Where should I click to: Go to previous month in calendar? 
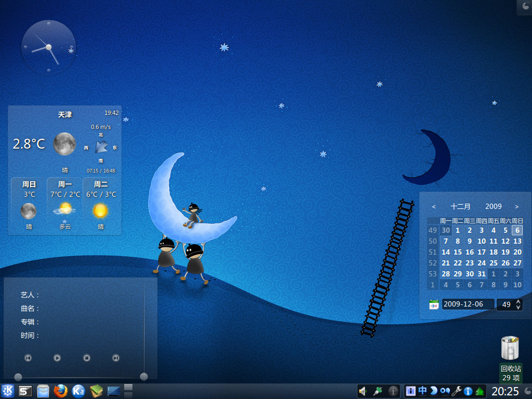(434, 207)
